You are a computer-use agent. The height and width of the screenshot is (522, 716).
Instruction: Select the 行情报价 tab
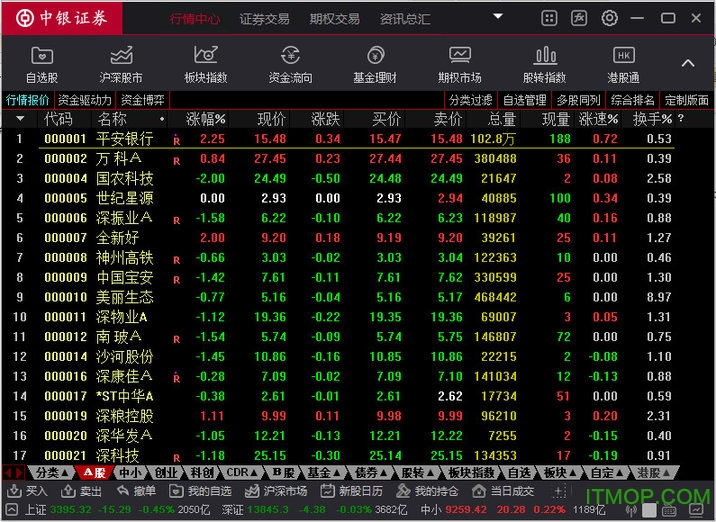pos(27,100)
